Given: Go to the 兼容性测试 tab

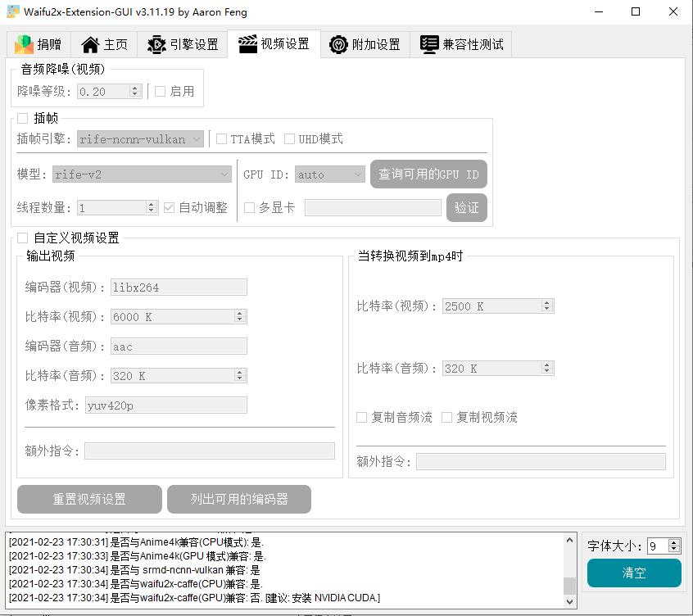Looking at the screenshot, I should pos(461,44).
